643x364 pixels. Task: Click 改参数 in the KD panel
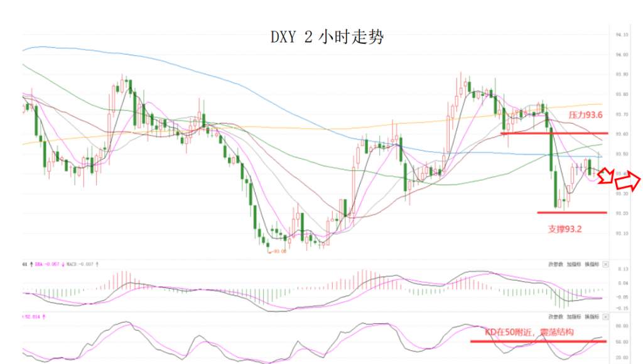click(x=556, y=317)
